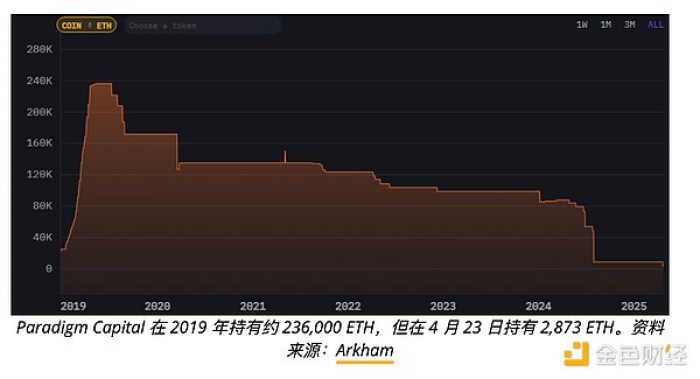Image resolution: width=700 pixels, height=379 pixels.
Task: Click the 2019 peak near 240K
Action: [x=101, y=84]
